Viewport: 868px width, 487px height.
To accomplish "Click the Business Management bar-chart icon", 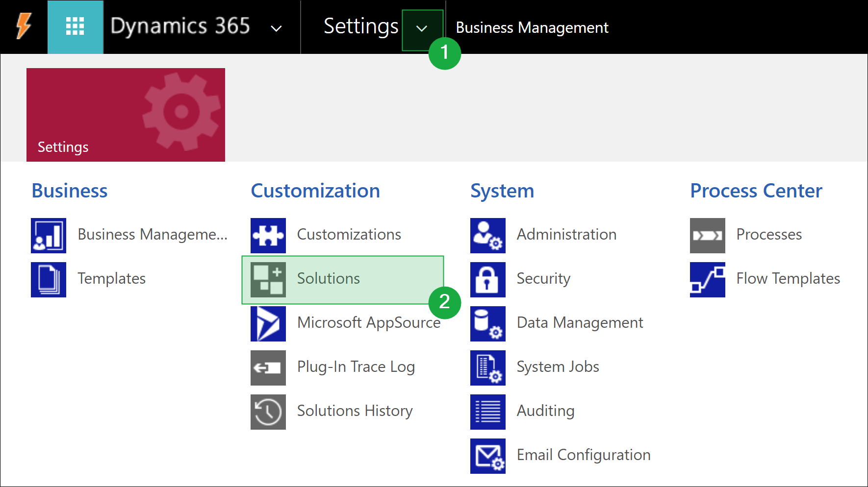I will tap(49, 236).
